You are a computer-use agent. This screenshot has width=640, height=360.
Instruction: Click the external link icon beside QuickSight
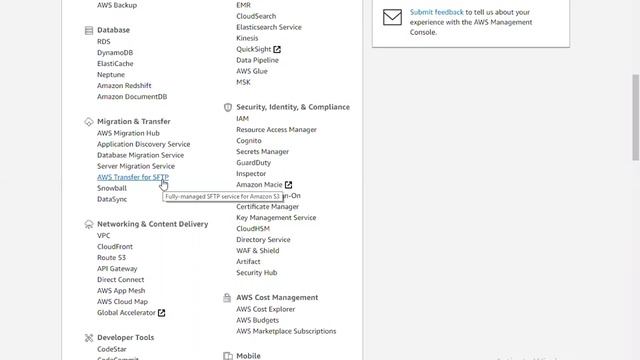click(x=277, y=49)
